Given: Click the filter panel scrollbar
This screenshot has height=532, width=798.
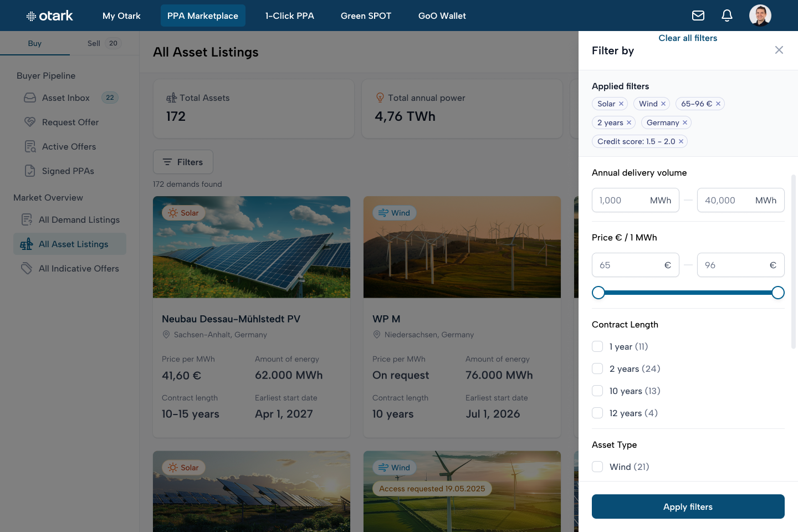Looking at the screenshot, I should click(x=794, y=262).
